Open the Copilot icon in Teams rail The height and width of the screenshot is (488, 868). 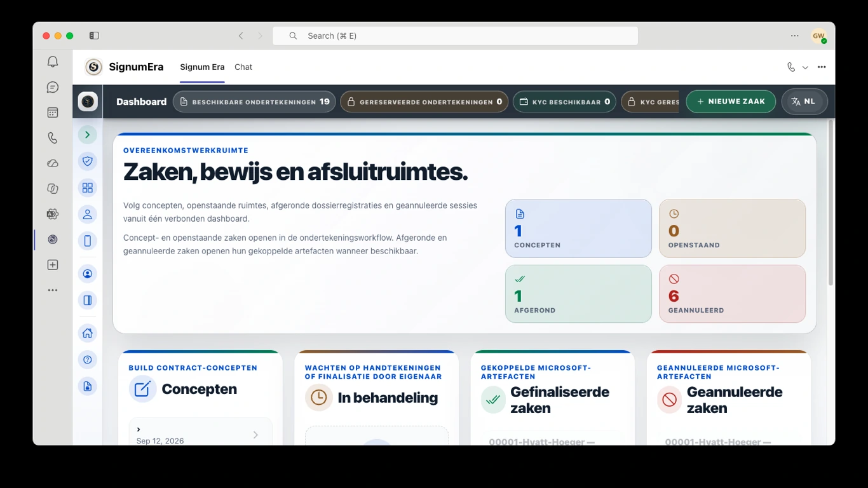pos(53,189)
